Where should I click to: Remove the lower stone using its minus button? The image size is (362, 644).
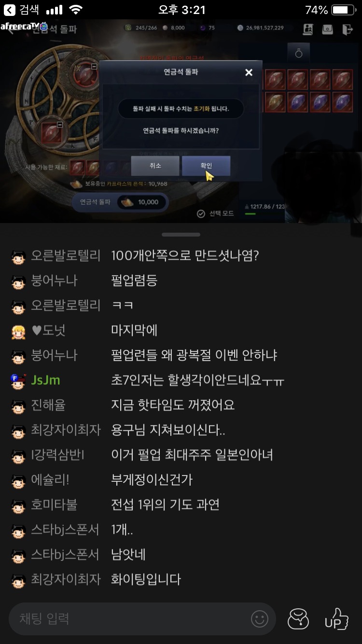(60, 125)
